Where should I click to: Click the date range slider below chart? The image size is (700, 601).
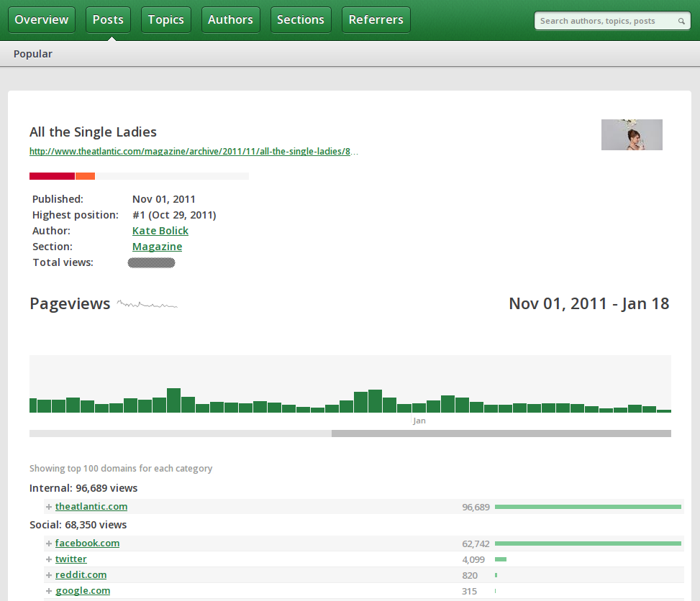click(501, 433)
